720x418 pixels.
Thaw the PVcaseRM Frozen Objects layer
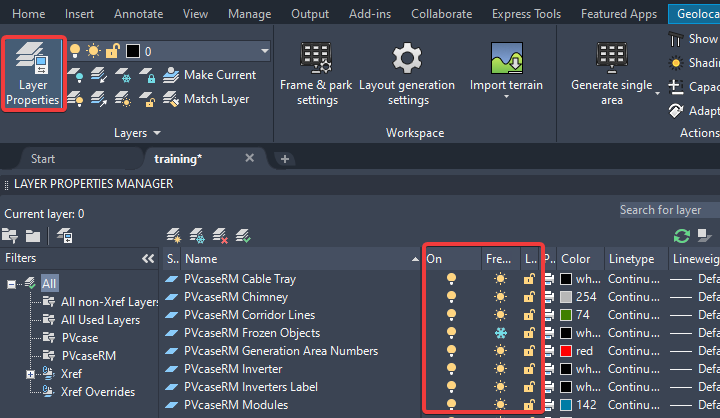point(501,333)
